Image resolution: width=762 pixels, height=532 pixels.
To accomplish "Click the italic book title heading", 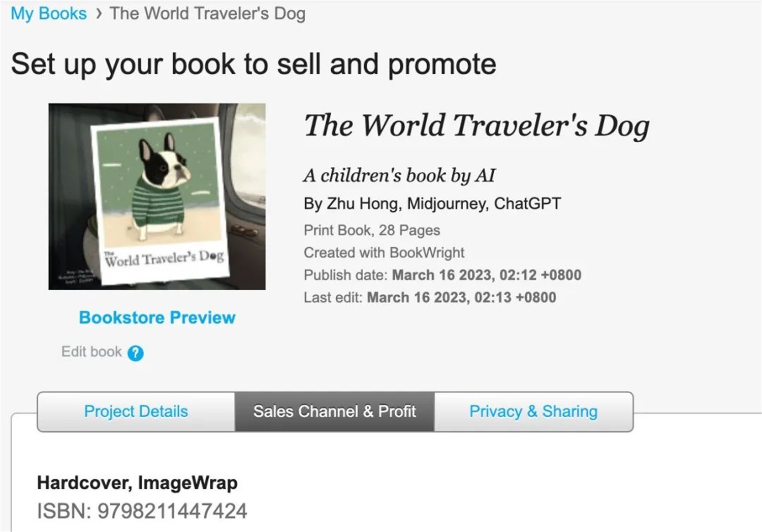I will (x=477, y=126).
